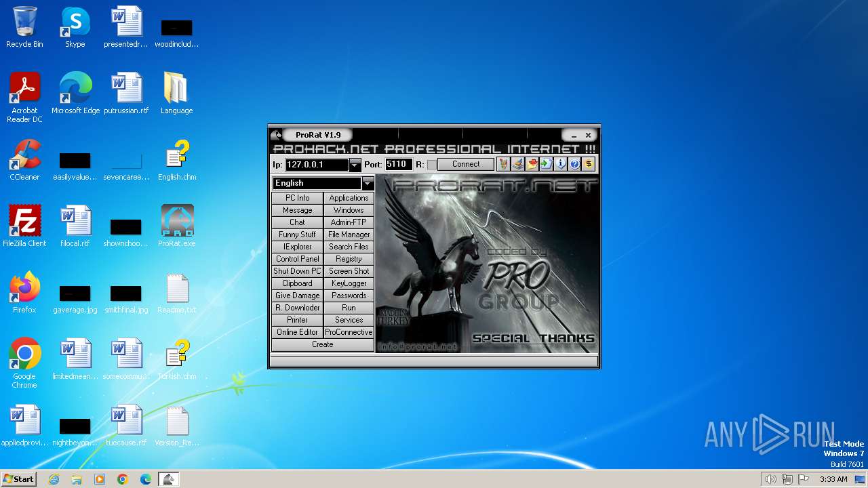The width and height of the screenshot is (868, 488).
Task: Select the CCleaner desktop icon
Action: pyautogui.click(x=24, y=160)
